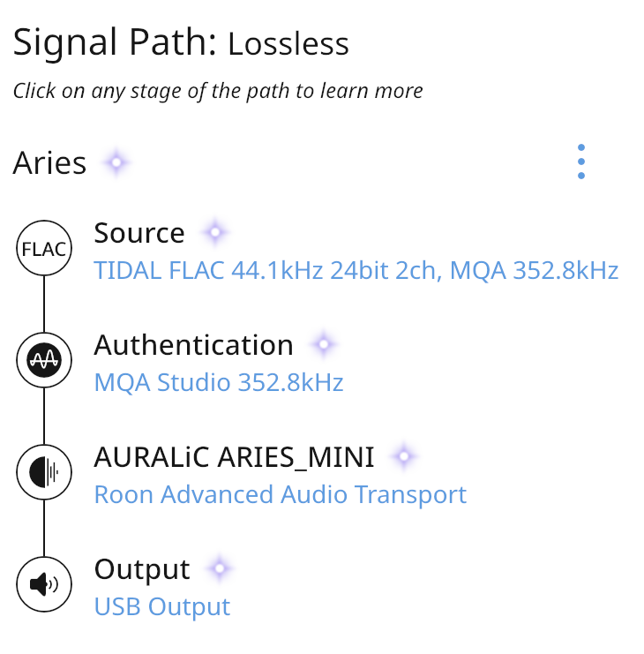
Task: Open the USB Output stage link
Action: coord(162,606)
